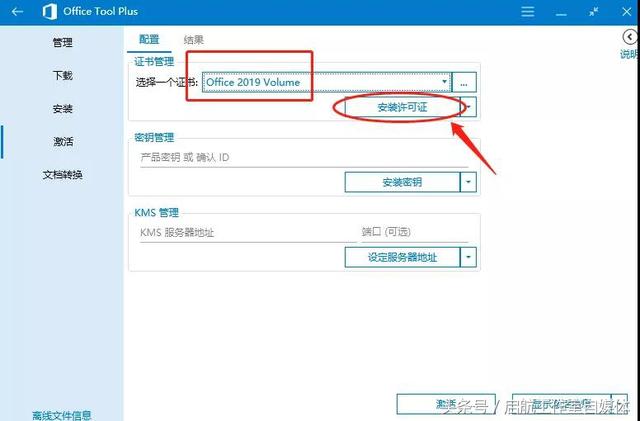This screenshot has width=640, height=421.
Task: Minimize the Office Tool Plus window
Action: pyautogui.click(x=561, y=15)
